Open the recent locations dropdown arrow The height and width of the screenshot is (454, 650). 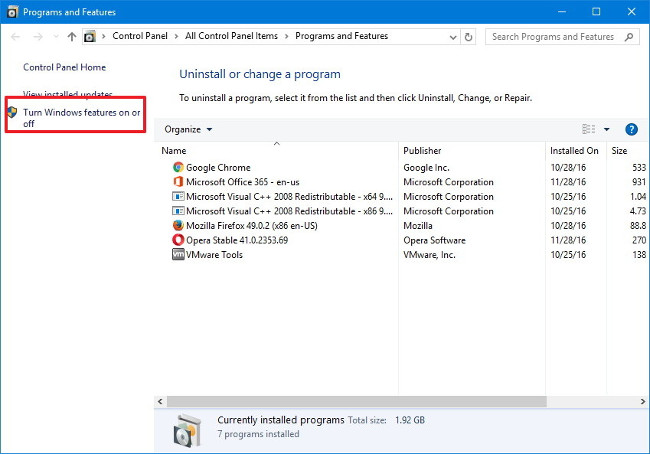pyautogui.click(x=56, y=37)
